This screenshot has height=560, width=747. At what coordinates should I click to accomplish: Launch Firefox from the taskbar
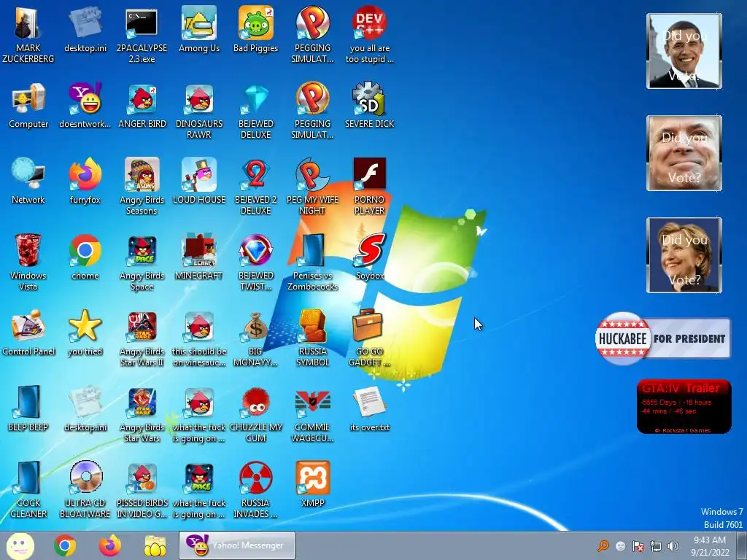pos(110,545)
